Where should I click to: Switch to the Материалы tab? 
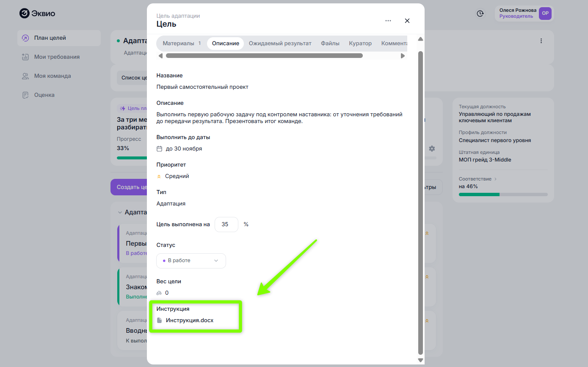coord(182,44)
